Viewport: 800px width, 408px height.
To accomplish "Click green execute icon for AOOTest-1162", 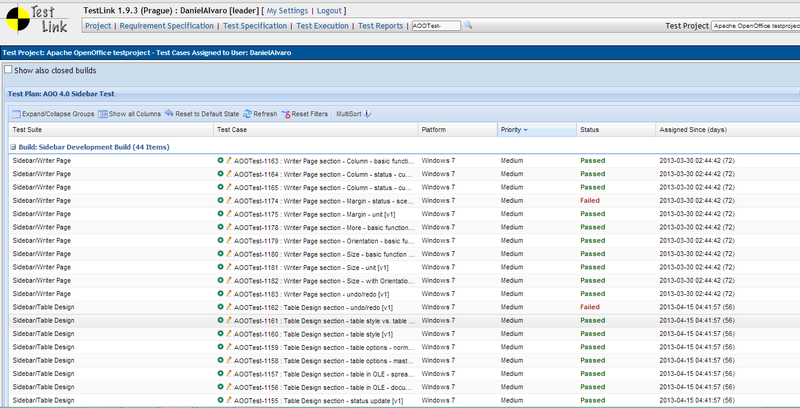I will pyautogui.click(x=221, y=307).
